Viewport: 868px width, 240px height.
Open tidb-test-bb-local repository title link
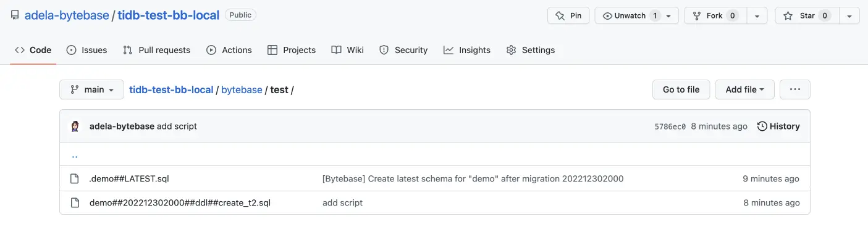point(169,15)
